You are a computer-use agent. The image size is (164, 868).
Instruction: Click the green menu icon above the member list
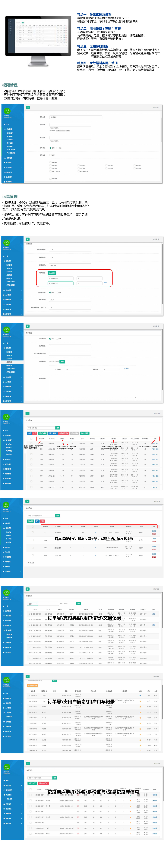(x=28, y=763)
